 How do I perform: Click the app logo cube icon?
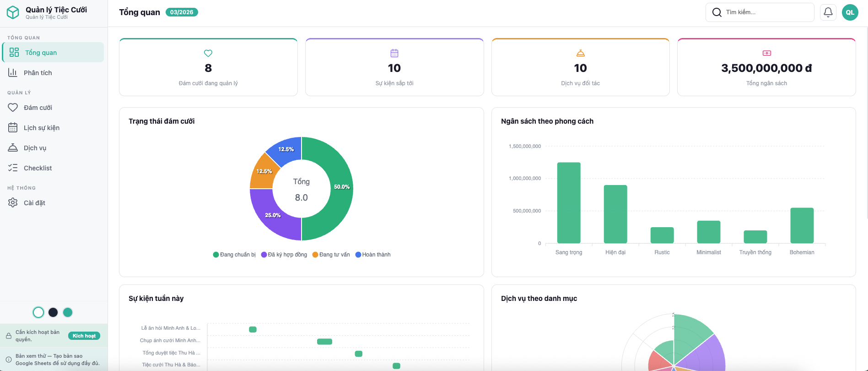click(x=13, y=12)
